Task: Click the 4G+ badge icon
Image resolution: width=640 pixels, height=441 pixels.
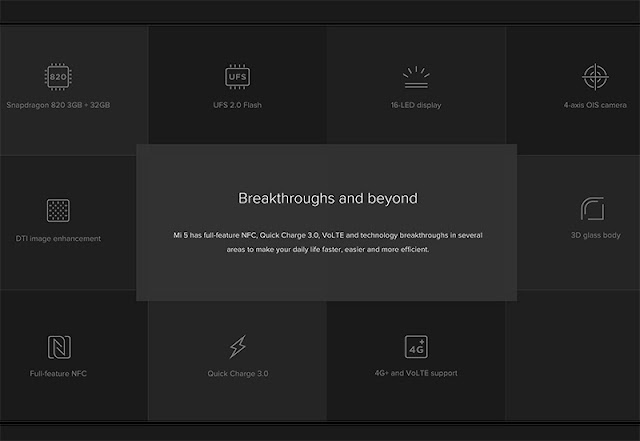Action: (416, 347)
